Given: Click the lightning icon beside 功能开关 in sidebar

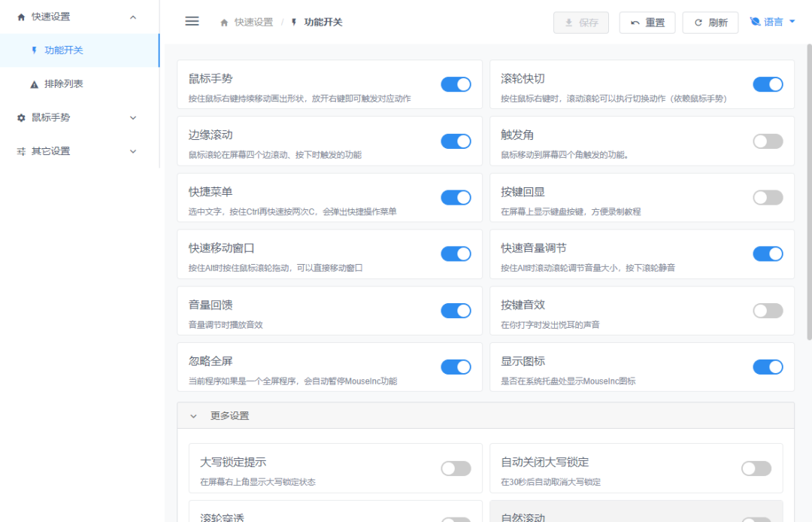Looking at the screenshot, I should 34,50.
